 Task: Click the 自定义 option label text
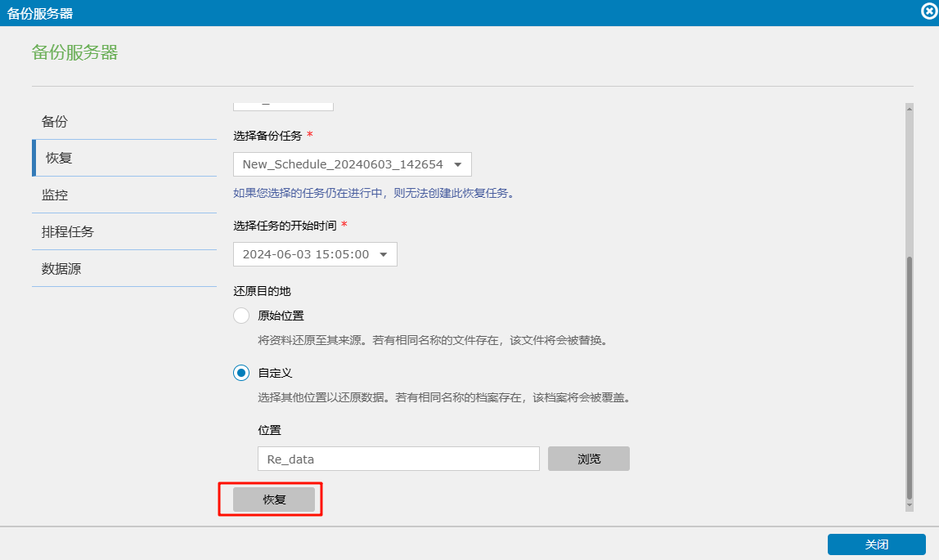click(275, 373)
